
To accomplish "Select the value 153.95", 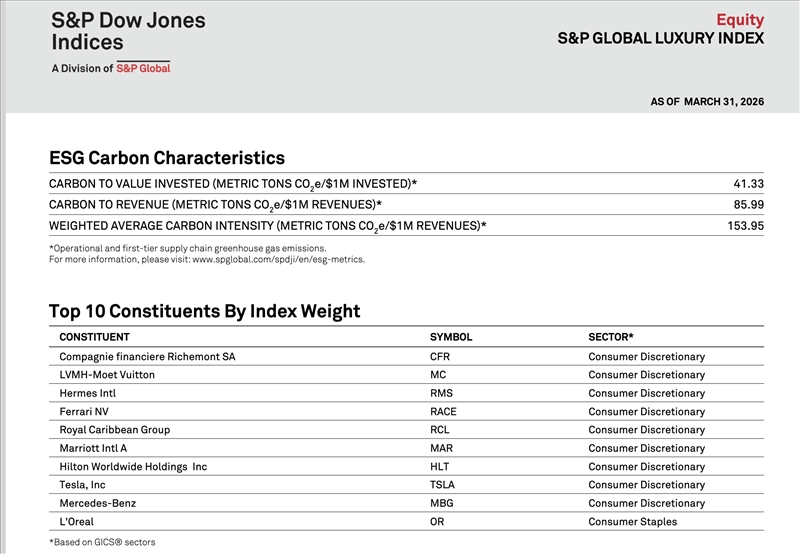I will pos(745,225).
